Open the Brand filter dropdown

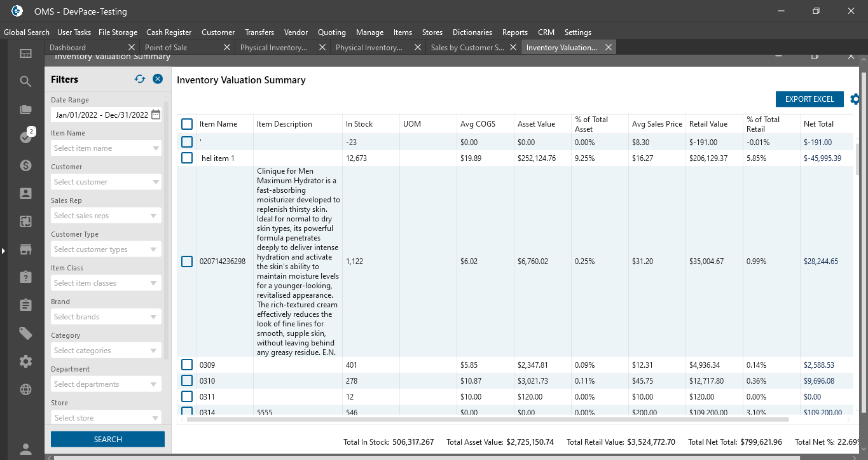106,317
